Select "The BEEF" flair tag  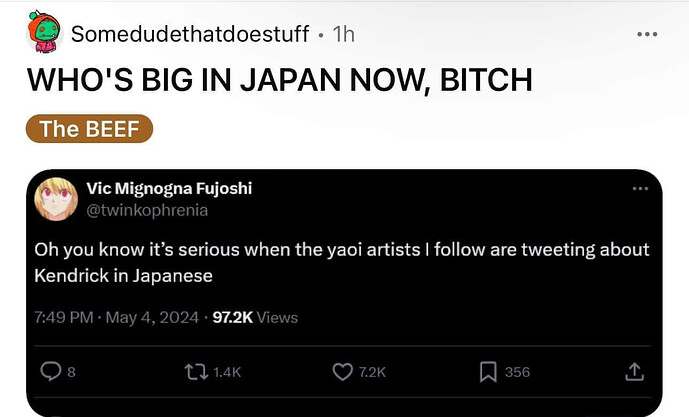pos(89,129)
